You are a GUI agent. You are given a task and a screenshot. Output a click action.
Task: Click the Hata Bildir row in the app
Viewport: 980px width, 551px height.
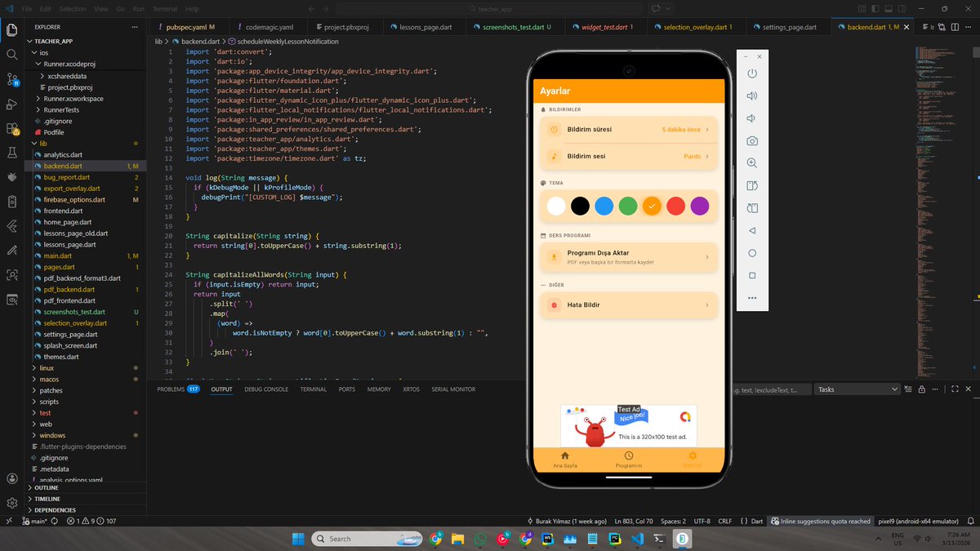(x=629, y=305)
